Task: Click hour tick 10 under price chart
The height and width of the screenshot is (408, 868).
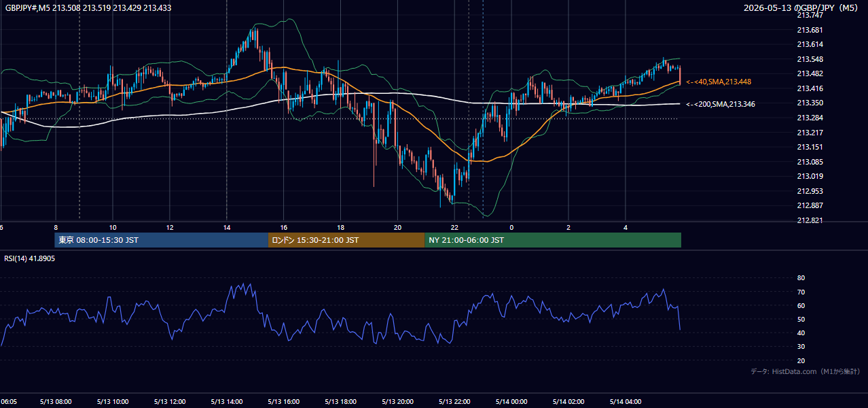Action: (113, 228)
